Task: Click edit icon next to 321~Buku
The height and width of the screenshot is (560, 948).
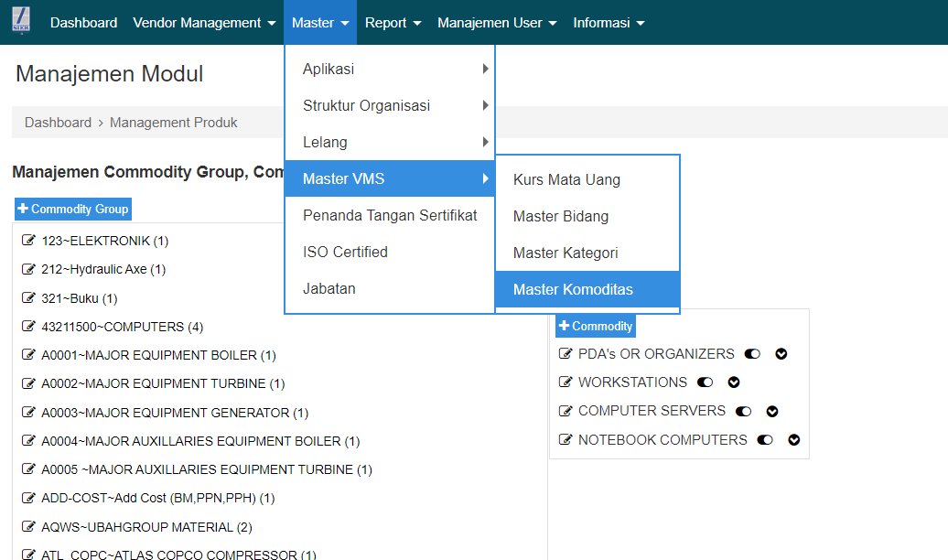Action: tap(28, 298)
